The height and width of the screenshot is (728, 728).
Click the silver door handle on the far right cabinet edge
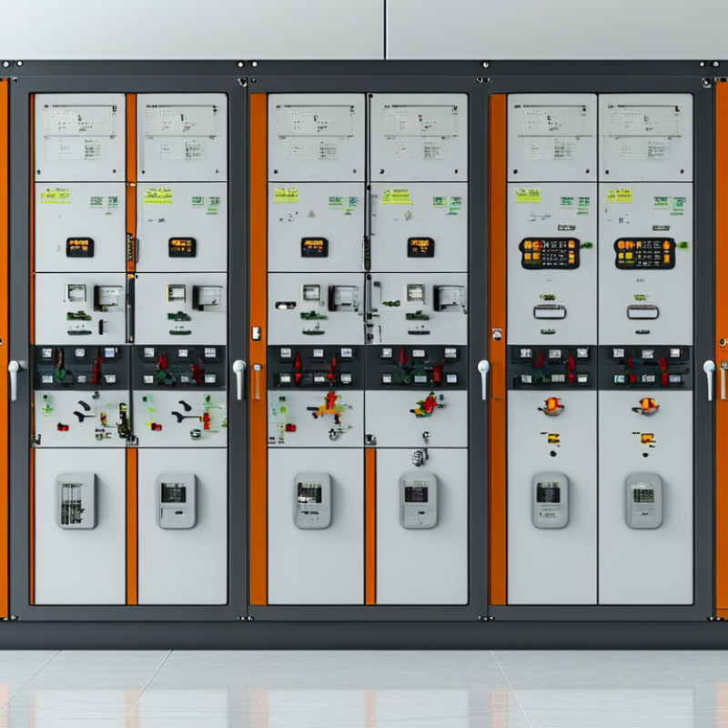click(x=709, y=379)
